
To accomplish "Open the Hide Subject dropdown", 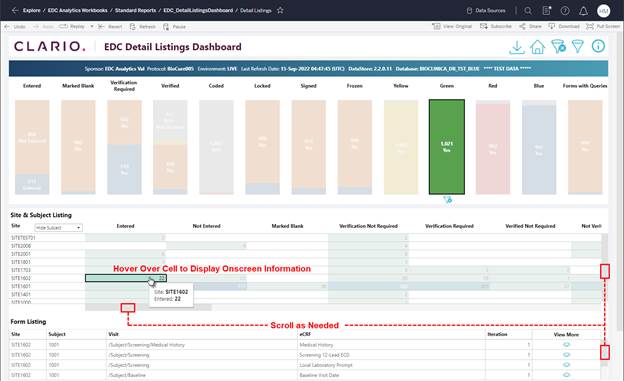I will click(58, 228).
